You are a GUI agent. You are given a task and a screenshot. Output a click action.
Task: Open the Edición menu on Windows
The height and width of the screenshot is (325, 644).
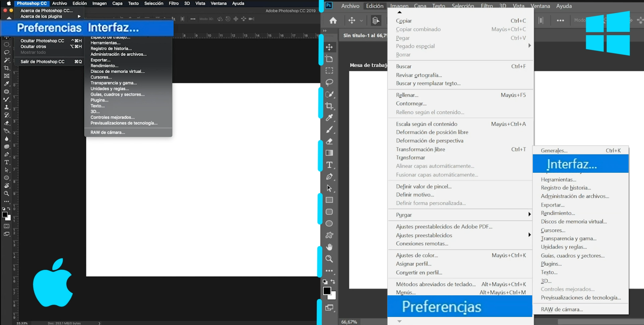[x=374, y=6]
